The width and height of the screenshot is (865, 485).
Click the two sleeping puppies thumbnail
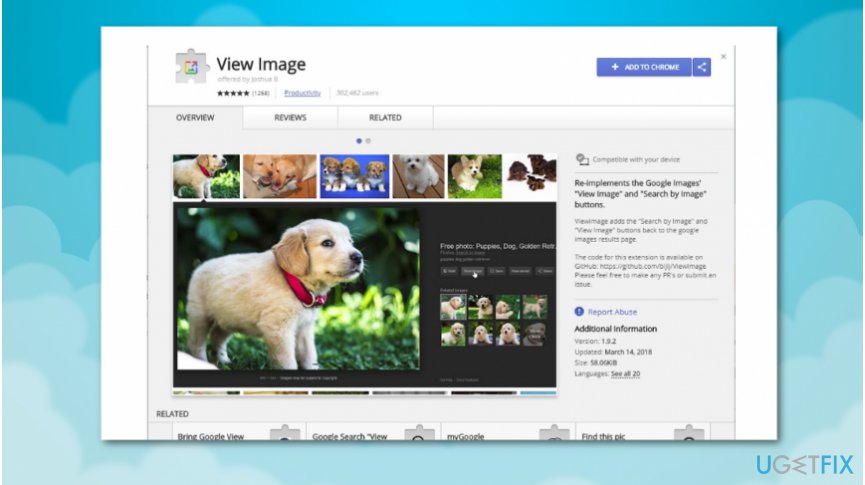point(280,176)
